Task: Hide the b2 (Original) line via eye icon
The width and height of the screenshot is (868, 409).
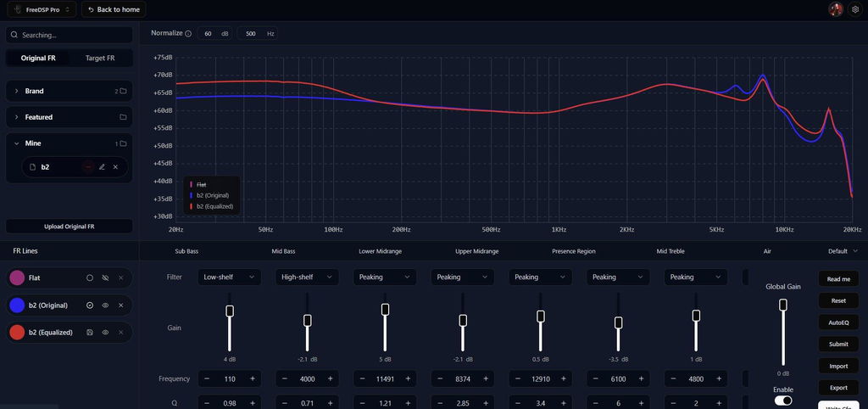Action: click(x=105, y=305)
